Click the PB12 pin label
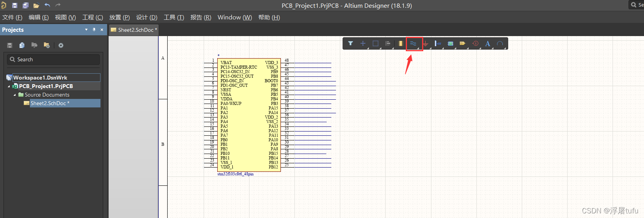Screen dimensions: 644x218 coord(274,167)
